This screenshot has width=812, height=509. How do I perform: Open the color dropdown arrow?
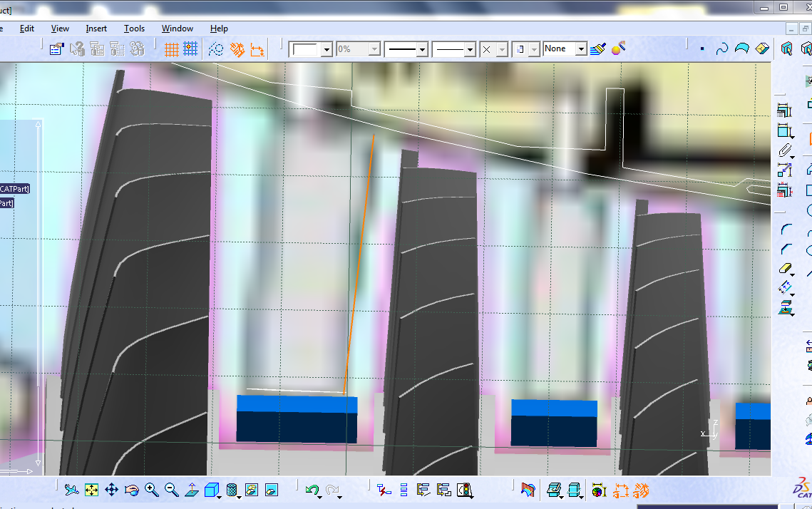327,50
